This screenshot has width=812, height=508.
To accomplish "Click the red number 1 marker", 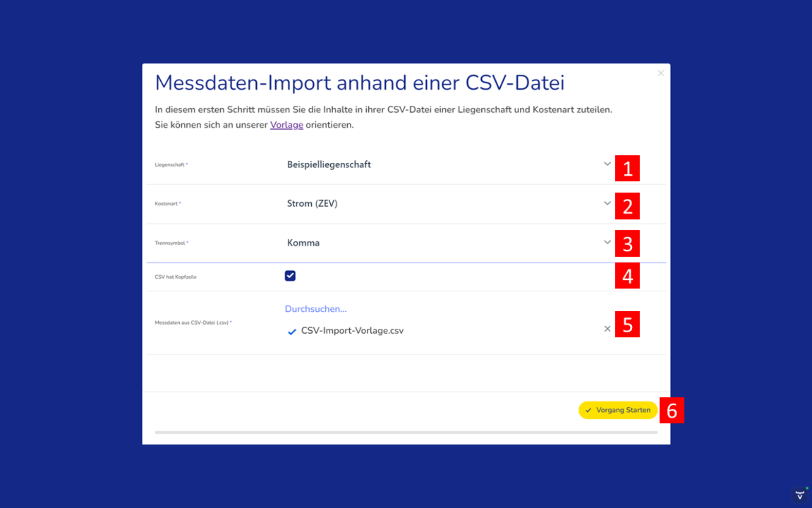I will click(x=627, y=168).
